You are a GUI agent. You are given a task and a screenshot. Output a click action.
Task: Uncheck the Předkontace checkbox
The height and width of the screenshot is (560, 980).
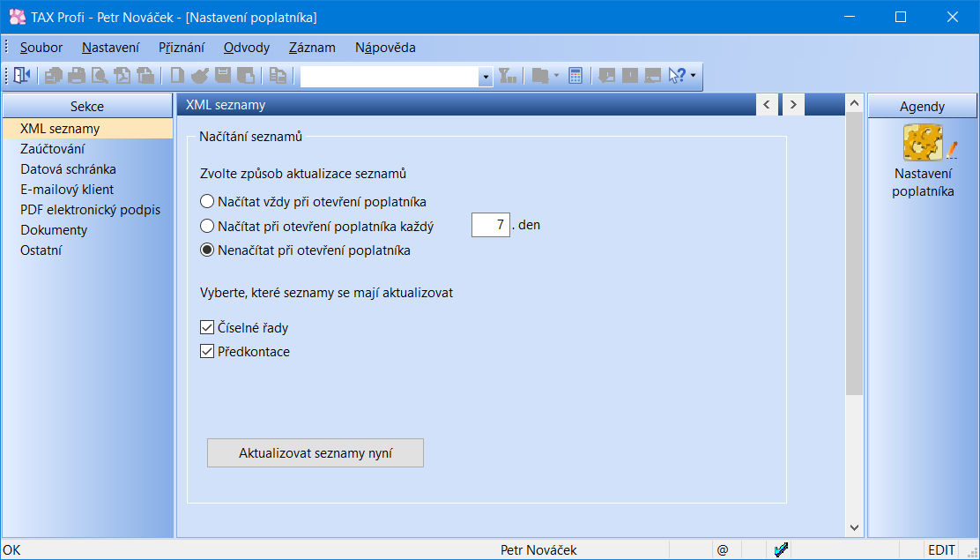click(207, 352)
